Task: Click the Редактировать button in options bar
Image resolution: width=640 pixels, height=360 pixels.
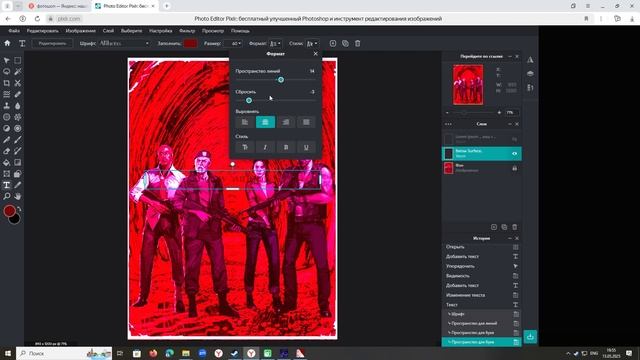Action: (52, 43)
